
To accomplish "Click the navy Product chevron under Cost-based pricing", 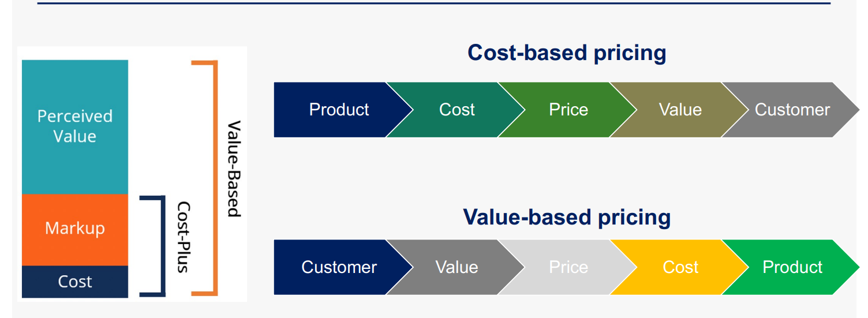I will 339,110.
